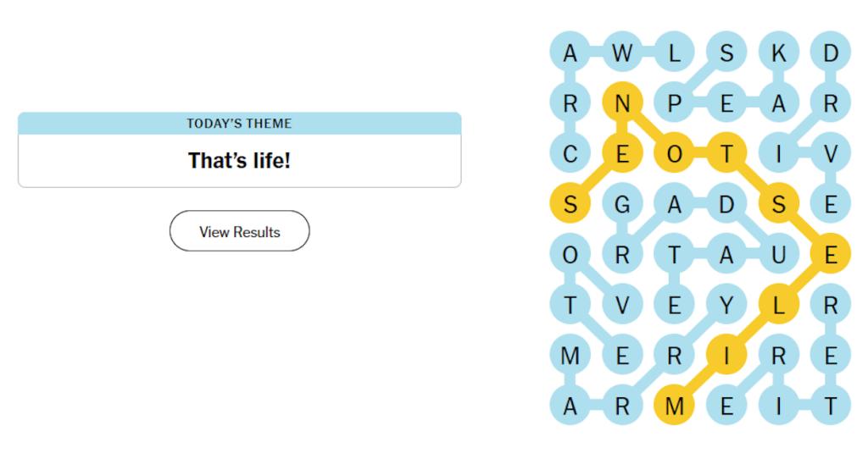
Task: Tap the yellow letter I tile
Action: coord(726,355)
